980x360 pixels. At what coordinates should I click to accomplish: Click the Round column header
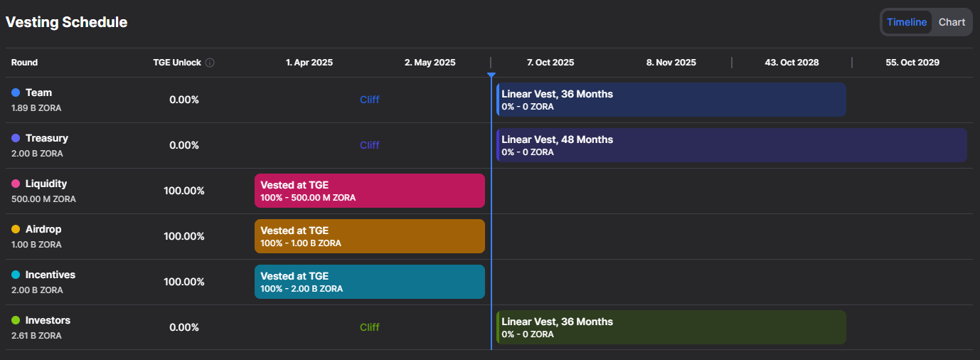point(25,63)
